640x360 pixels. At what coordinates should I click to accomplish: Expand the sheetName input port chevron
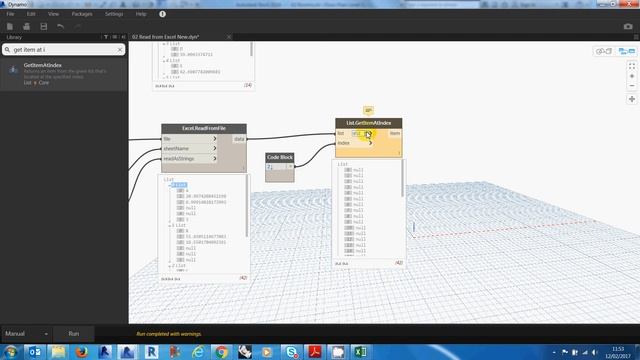pos(215,149)
